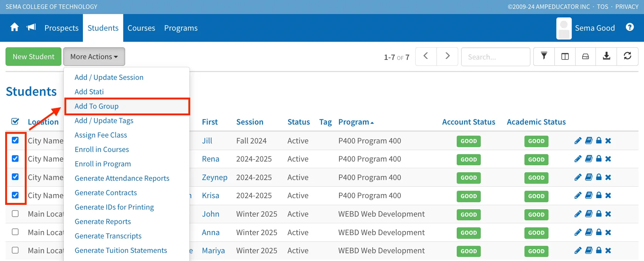Toggle the select-all header checkbox
644x261 pixels.
(x=15, y=121)
